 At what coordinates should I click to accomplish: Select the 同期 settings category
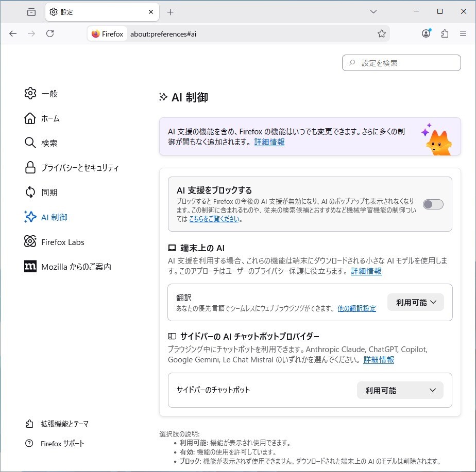[x=48, y=192]
